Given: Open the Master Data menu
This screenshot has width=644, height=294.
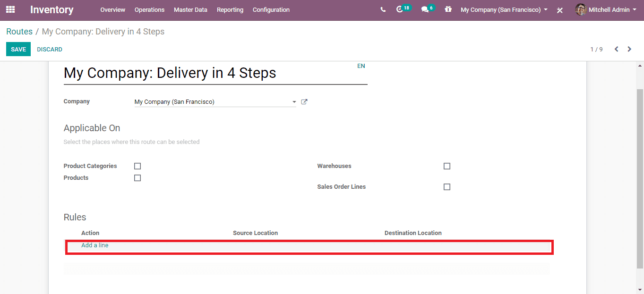Looking at the screenshot, I should [190, 9].
